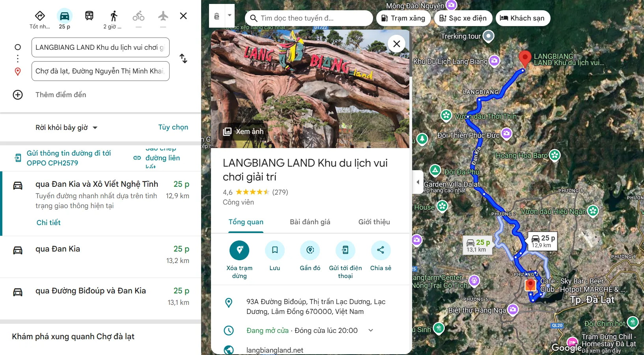Screen dimensions: 644x355
Task: Click the Biệt thự Hằng Nga marker
Action: click(513, 309)
